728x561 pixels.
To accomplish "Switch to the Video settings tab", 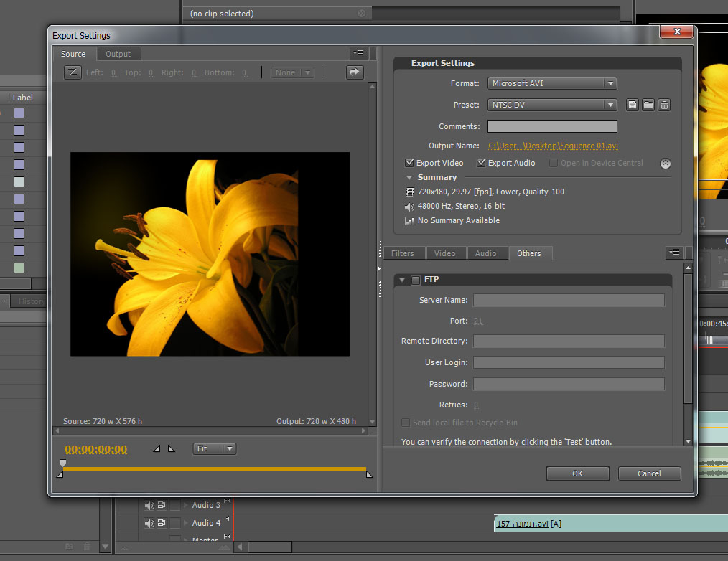I will point(445,253).
